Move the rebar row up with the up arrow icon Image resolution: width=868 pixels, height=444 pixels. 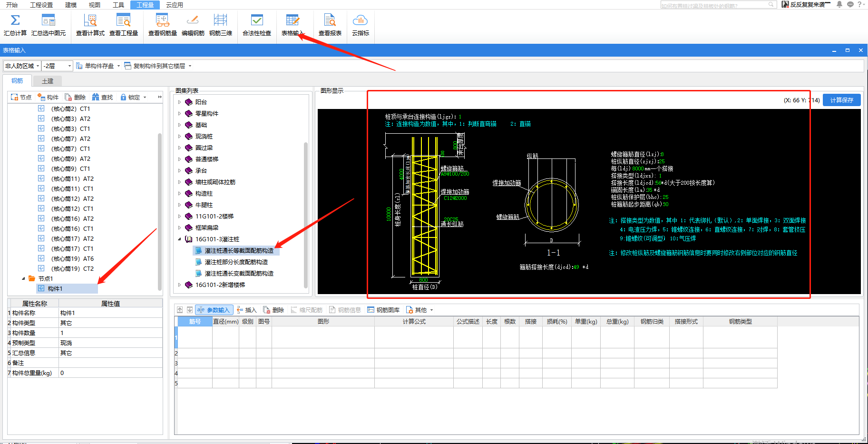coord(180,310)
